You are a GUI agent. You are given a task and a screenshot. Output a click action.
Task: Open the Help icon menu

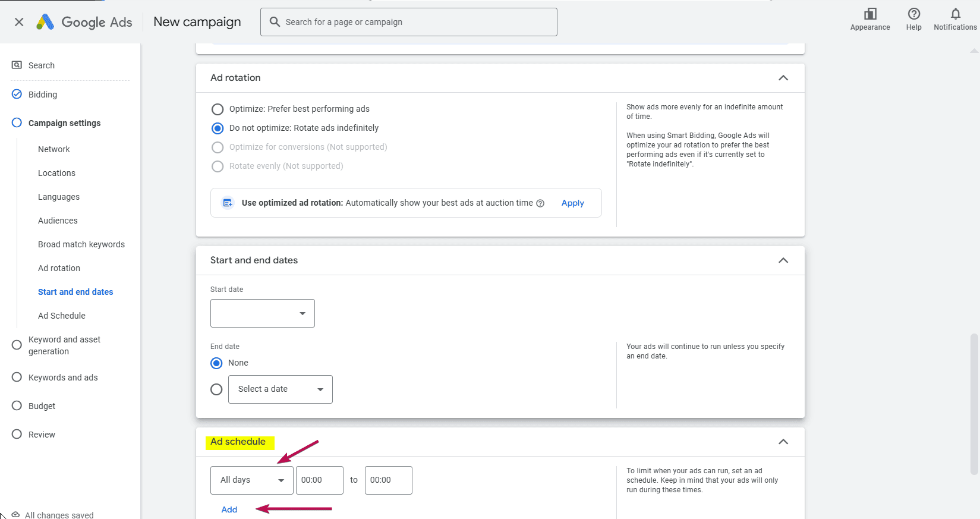pyautogui.click(x=913, y=14)
